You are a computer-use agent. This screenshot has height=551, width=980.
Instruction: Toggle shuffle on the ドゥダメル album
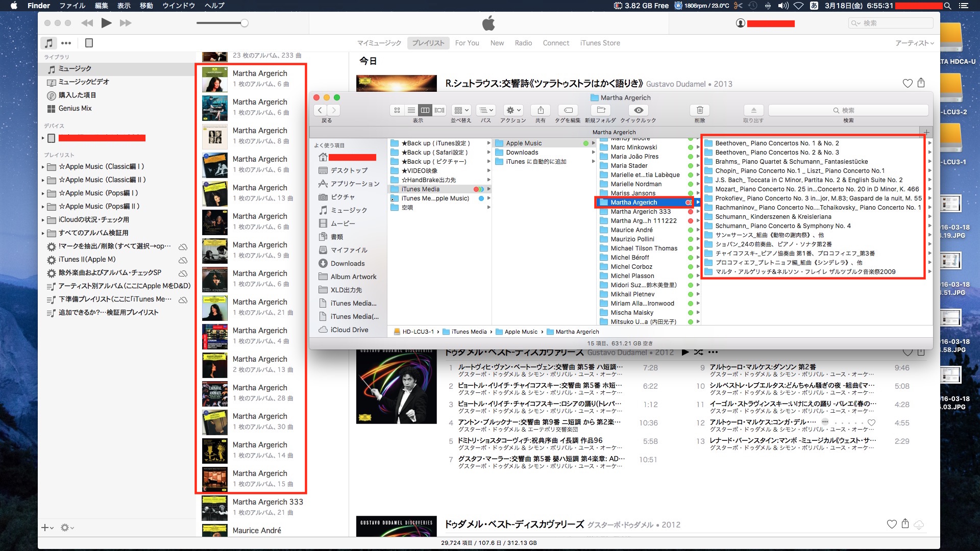click(698, 352)
